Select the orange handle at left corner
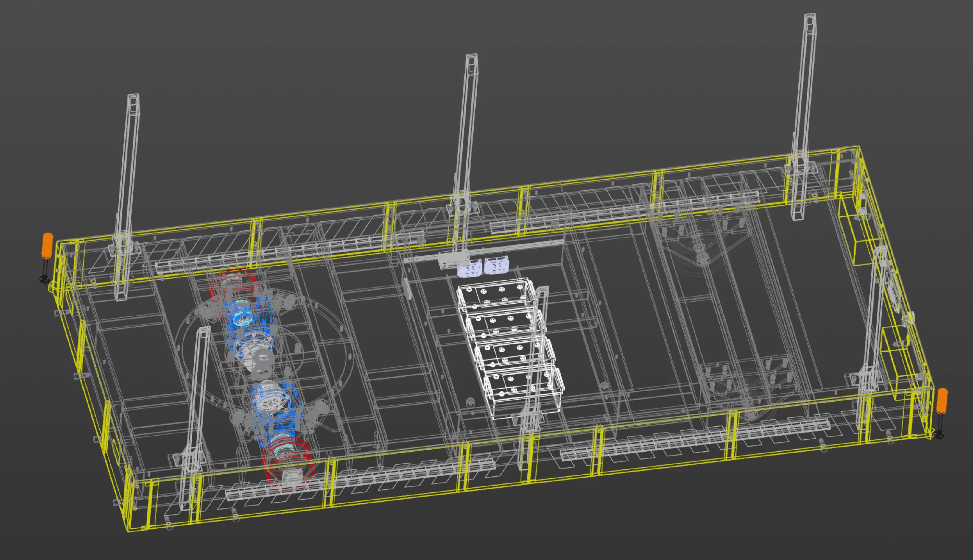This screenshot has height=560, width=973. [x=47, y=245]
